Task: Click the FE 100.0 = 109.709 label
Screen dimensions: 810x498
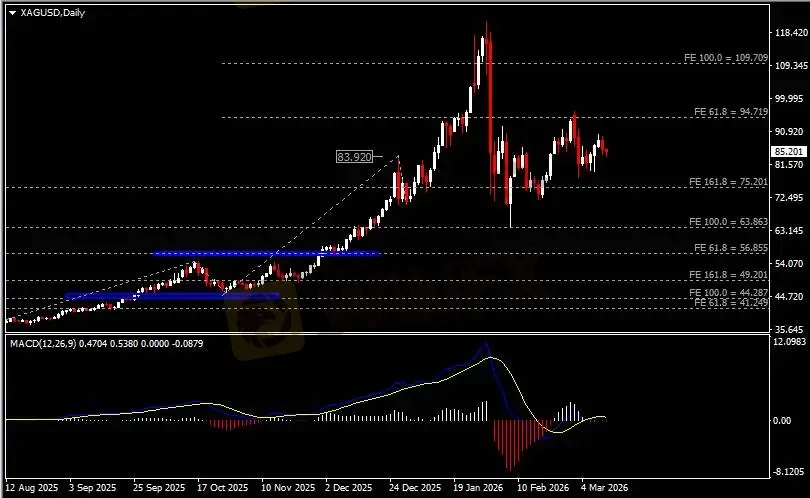Action: (x=725, y=58)
